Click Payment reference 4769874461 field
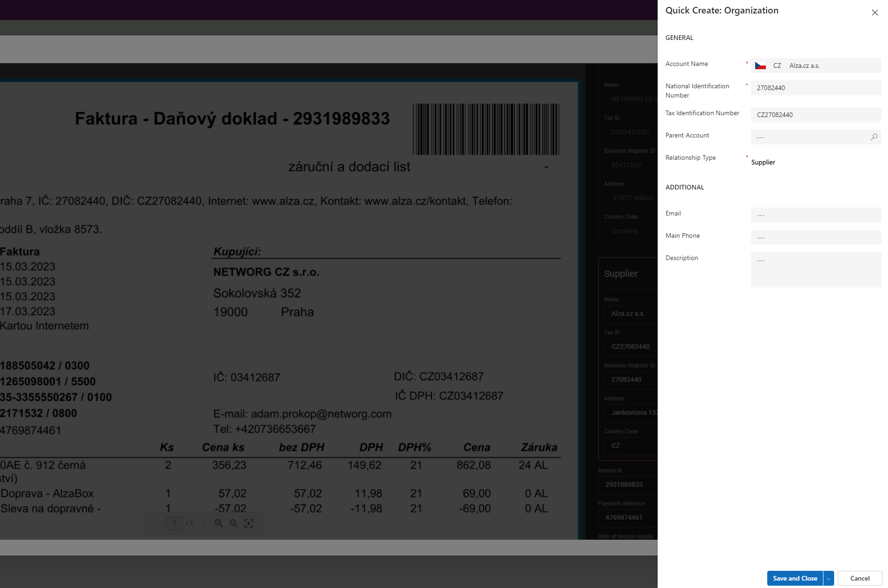 pos(628,518)
